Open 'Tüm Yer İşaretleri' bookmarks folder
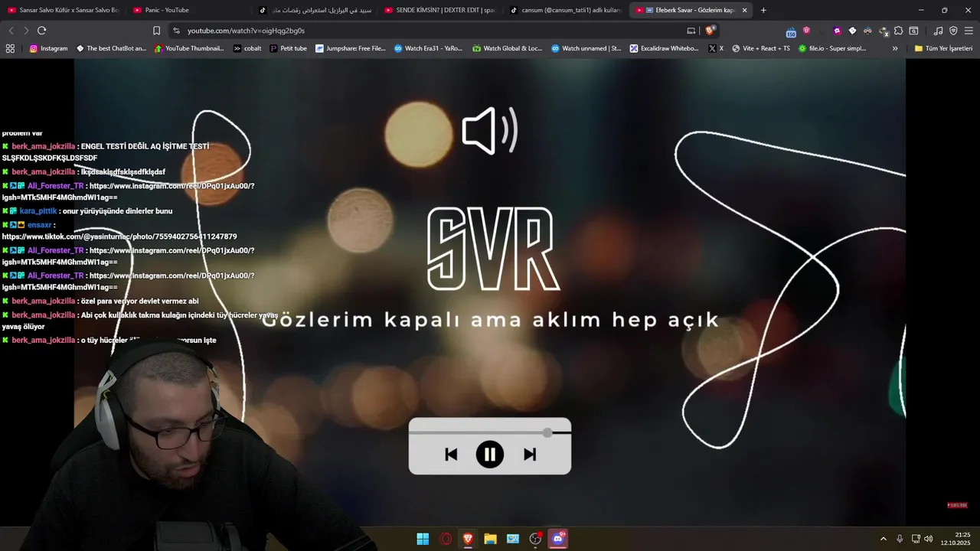980x551 pixels. [x=943, y=48]
